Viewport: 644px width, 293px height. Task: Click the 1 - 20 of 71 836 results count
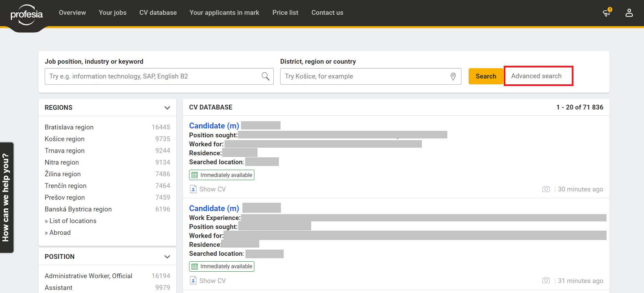tap(580, 107)
